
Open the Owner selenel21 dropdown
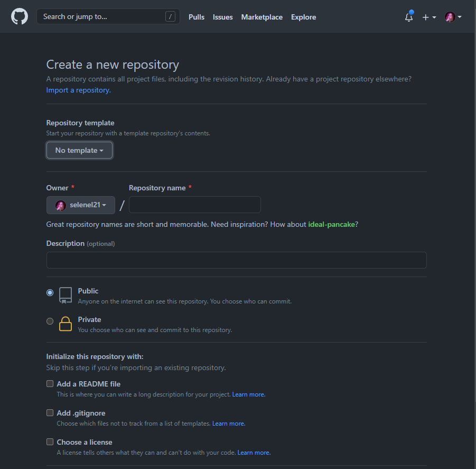[80, 205]
